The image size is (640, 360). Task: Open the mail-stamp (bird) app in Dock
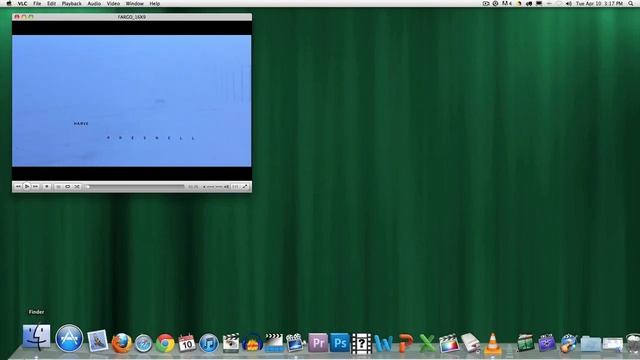point(98,341)
